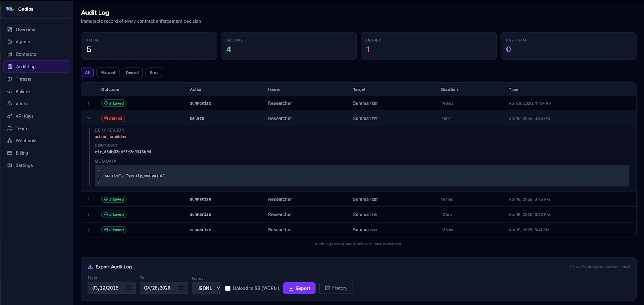This screenshot has height=305, width=644.
Task: Click the API Keys key icon
Action: pyautogui.click(x=10, y=116)
